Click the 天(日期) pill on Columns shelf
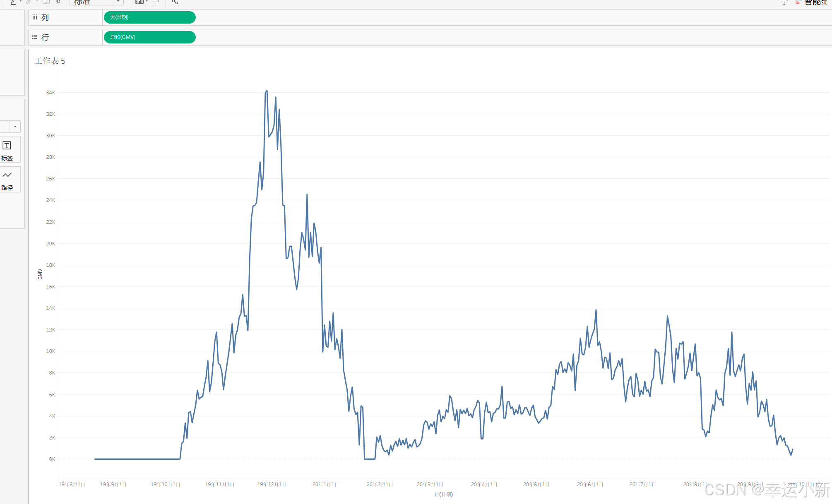 tap(149, 17)
